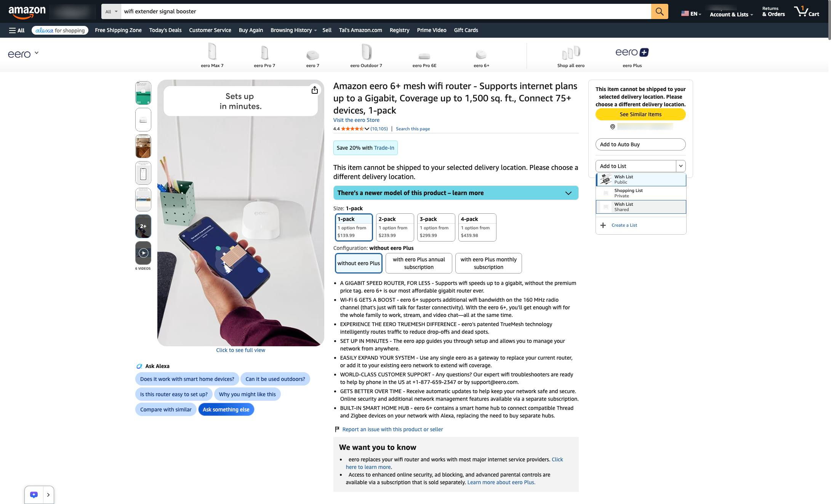Click the Add to List button
Image resolution: width=831 pixels, height=504 pixels.
(x=636, y=166)
